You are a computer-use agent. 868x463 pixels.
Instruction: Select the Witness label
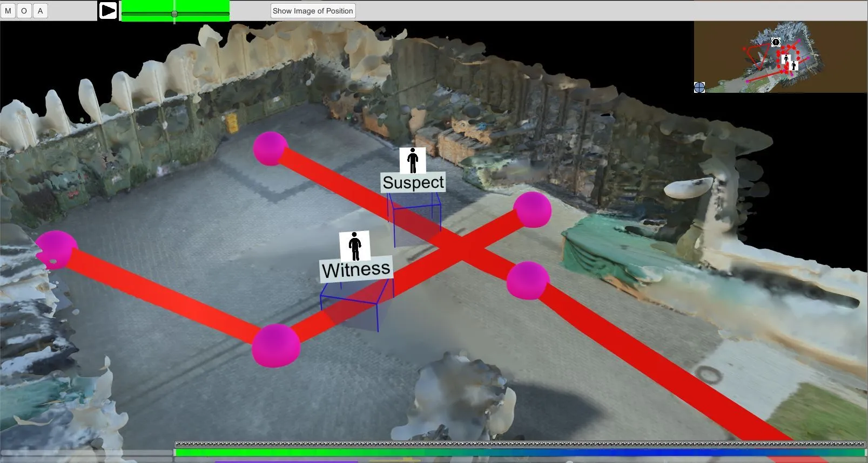pos(356,269)
